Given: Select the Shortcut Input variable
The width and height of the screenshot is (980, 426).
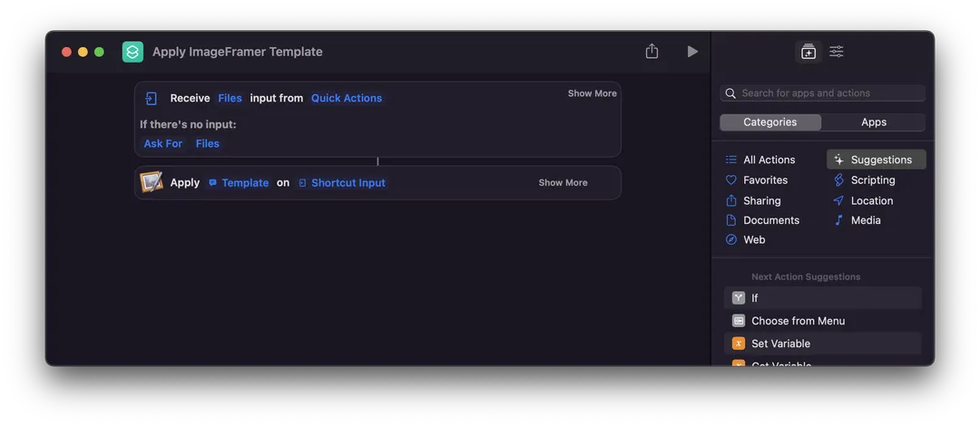Looking at the screenshot, I should pyautogui.click(x=342, y=182).
